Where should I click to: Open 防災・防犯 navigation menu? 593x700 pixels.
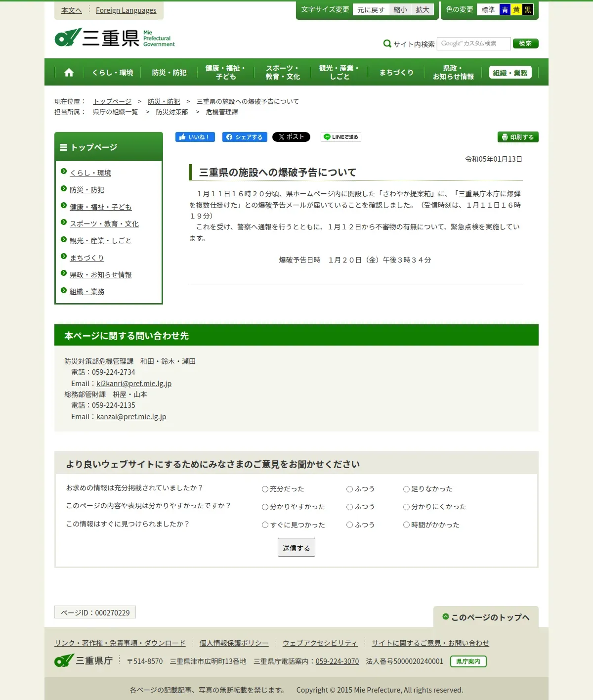coord(169,72)
